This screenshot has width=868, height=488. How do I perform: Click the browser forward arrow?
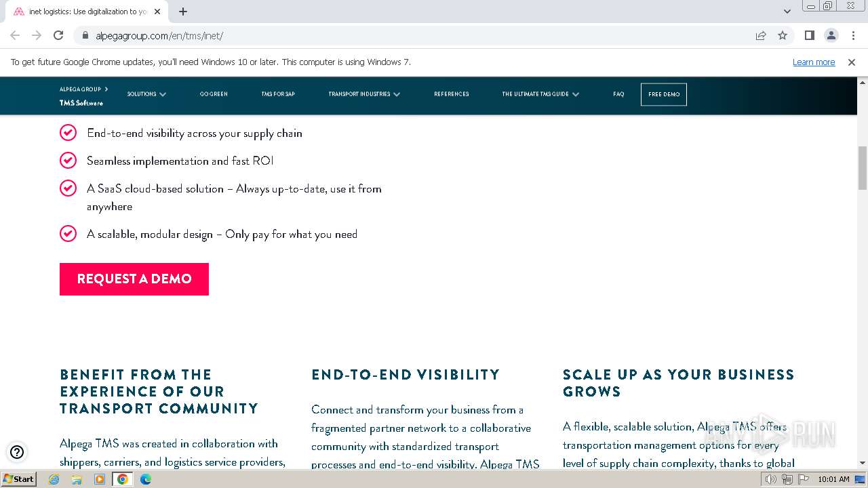click(37, 35)
